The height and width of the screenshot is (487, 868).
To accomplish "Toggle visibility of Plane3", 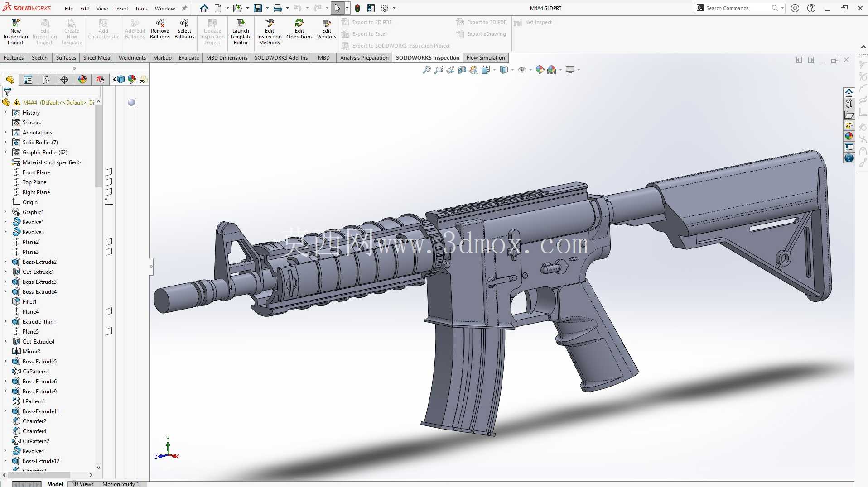I will coord(109,252).
